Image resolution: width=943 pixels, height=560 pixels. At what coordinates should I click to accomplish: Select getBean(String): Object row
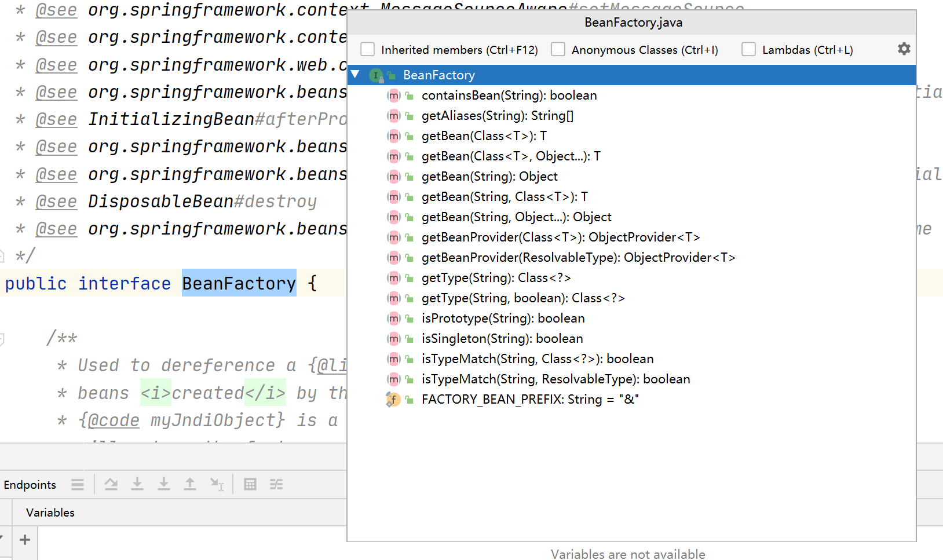pyautogui.click(x=631, y=177)
